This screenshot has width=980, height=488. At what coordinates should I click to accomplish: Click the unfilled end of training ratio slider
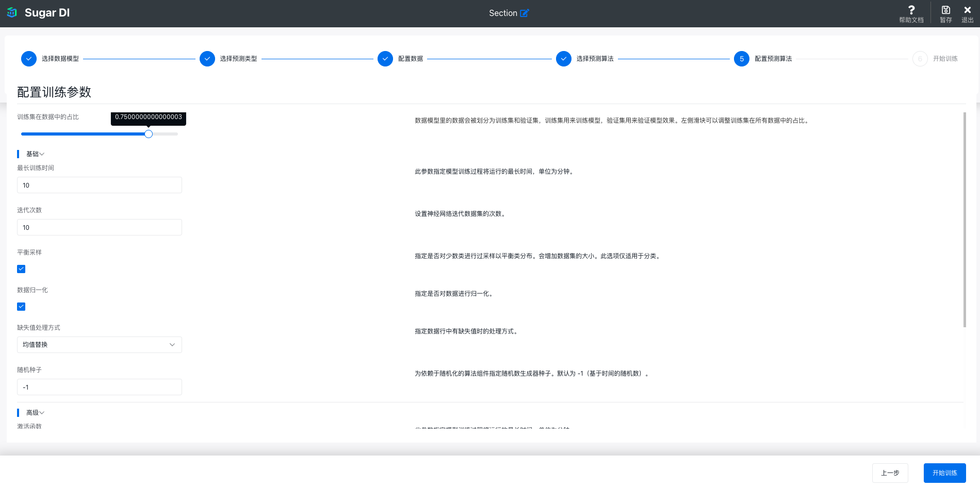(x=166, y=134)
